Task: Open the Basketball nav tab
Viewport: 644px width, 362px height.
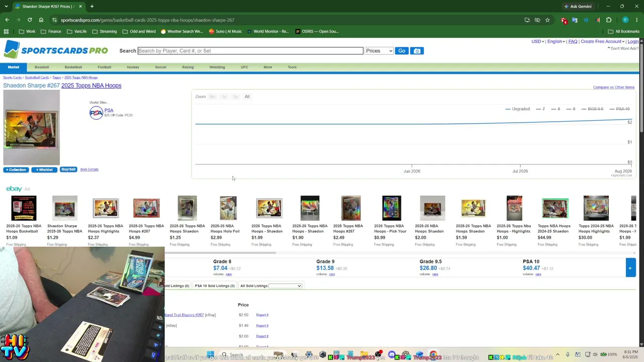Action: (x=73, y=67)
